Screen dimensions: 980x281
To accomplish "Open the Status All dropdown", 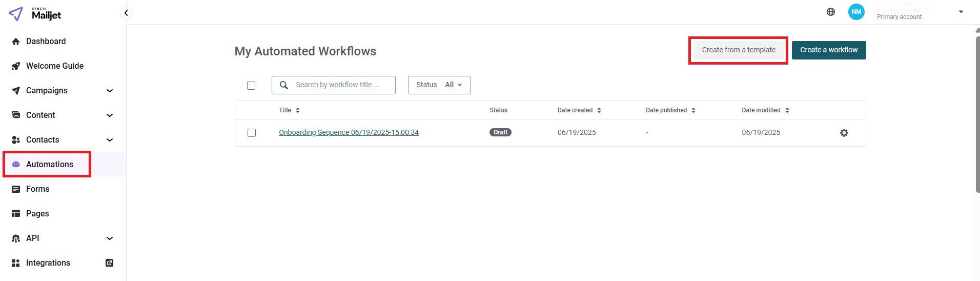I will click(439, 85).
